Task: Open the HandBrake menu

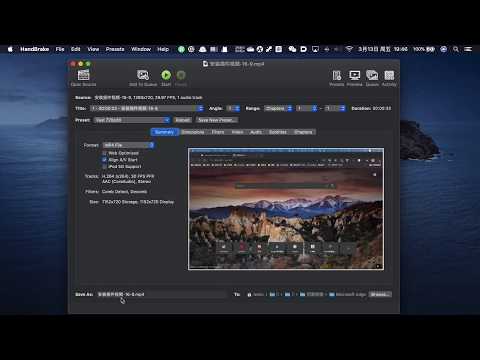Action: [35, 49]
